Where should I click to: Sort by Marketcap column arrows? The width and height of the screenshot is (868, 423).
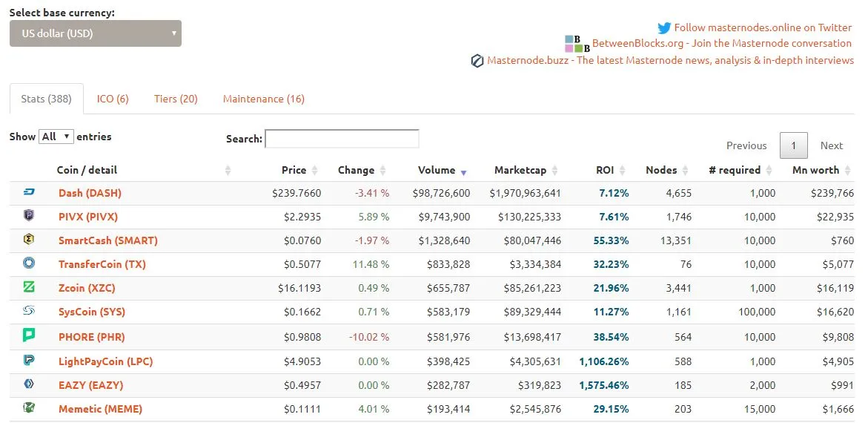(x=554, y=170)
